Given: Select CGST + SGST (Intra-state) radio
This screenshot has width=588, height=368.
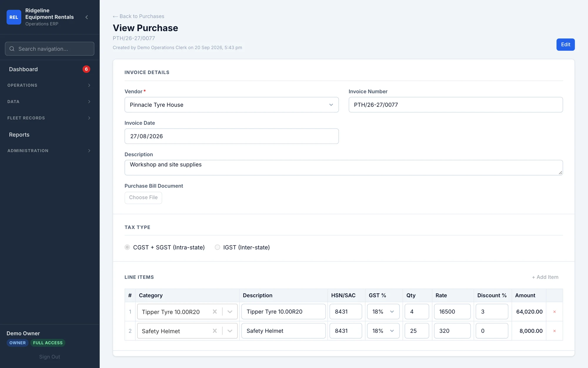Looking at the screenshot, I should coord(127,247).
